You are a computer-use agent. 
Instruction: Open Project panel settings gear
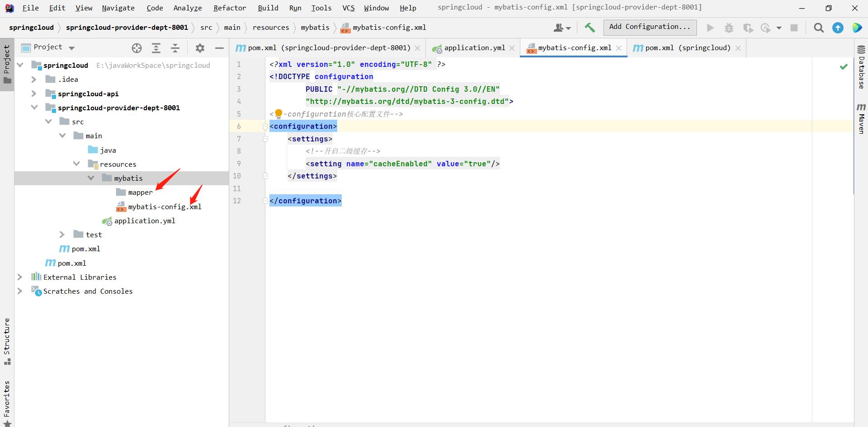pyautogui.click(x=200, y=48)
